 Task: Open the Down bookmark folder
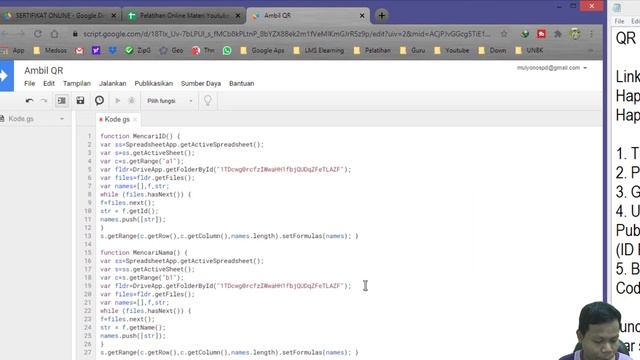(x=492, y=51)
